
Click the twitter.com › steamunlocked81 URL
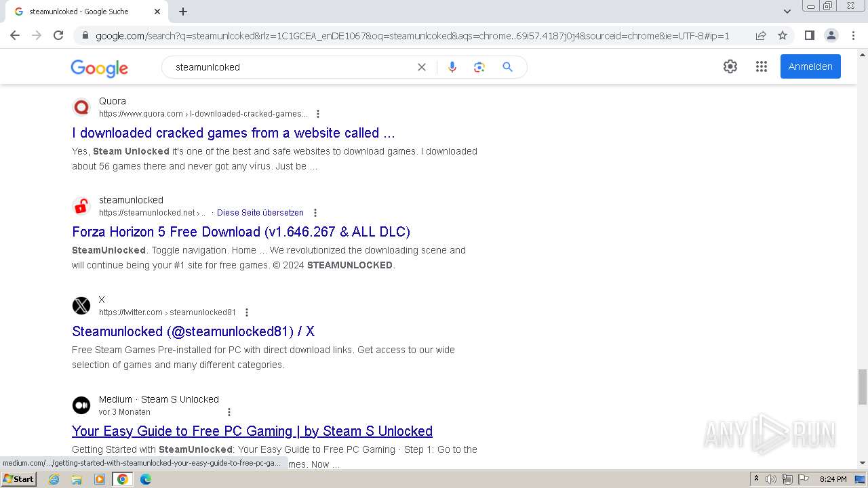[167, 312]
